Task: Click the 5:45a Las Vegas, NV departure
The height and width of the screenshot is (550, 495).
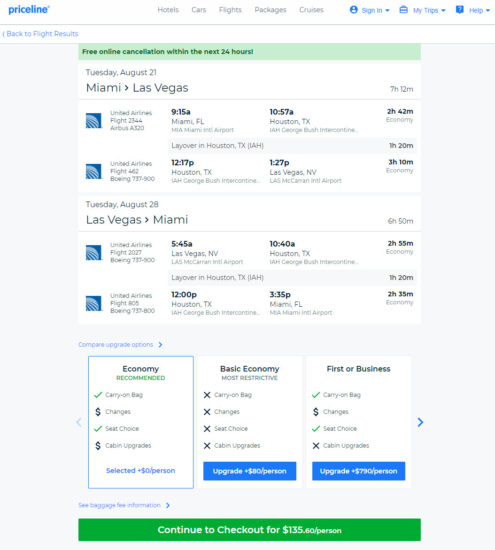Action: point(207,252)
